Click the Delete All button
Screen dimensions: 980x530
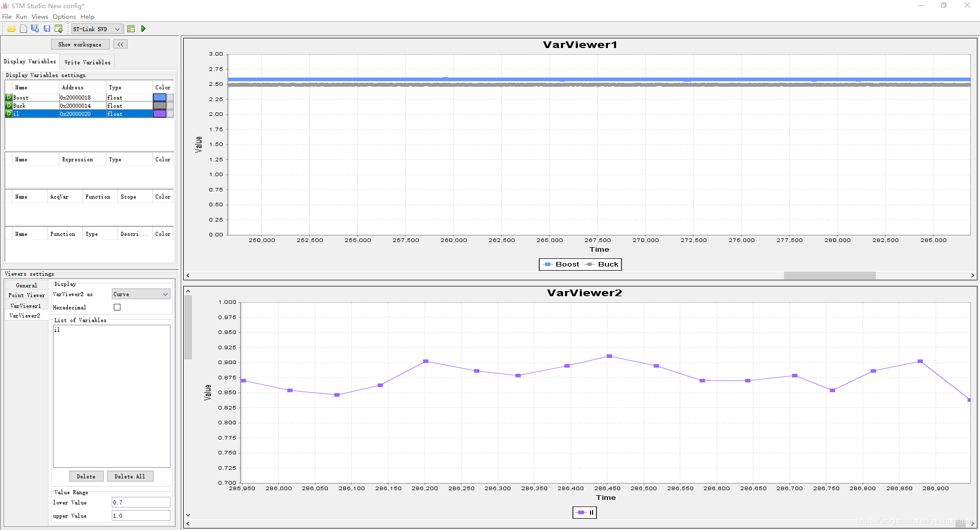point(130,476)
